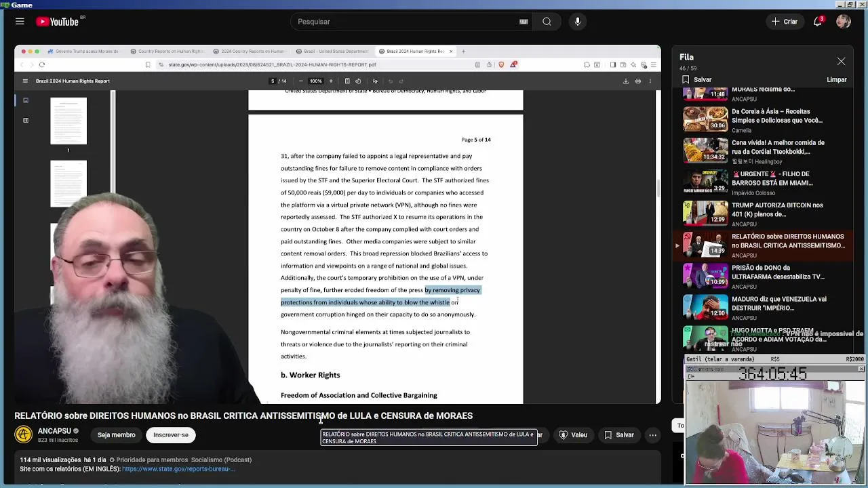Show PDF page thumbnails view
Screen dimensions: 868x488
point(26,100)
